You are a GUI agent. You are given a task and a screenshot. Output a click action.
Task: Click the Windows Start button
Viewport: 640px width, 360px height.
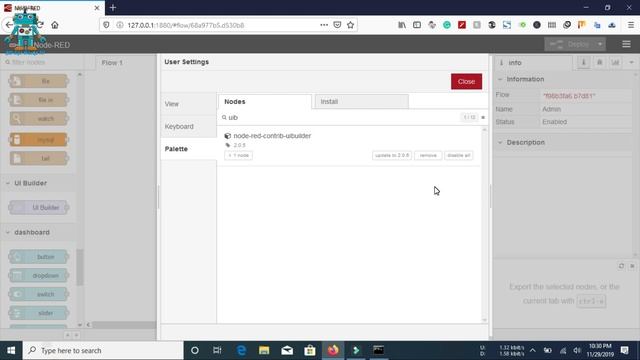(11, 350)
